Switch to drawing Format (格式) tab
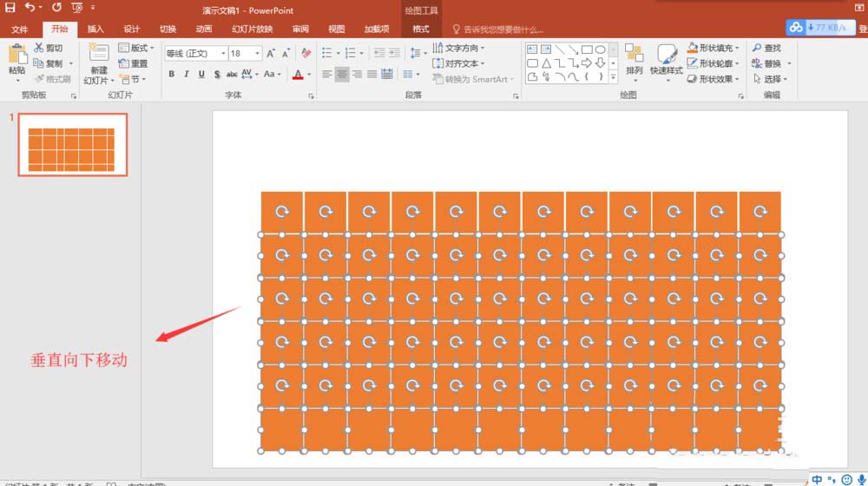This screenshot has width=868, height=486. [421, 30]
